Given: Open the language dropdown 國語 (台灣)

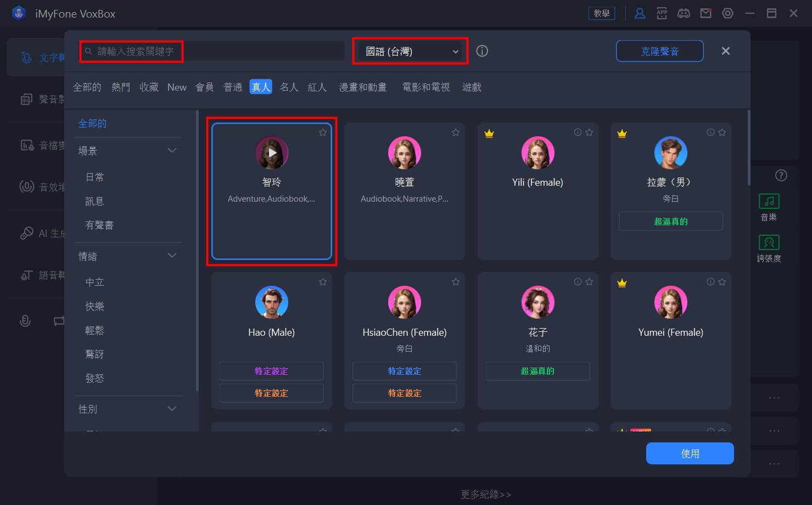Looking at the screenshot, I should [x=411, y=51].
